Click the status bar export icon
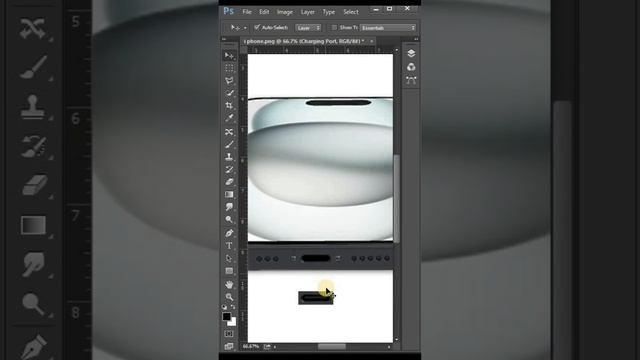640x360 pixels. coord(267,347)
